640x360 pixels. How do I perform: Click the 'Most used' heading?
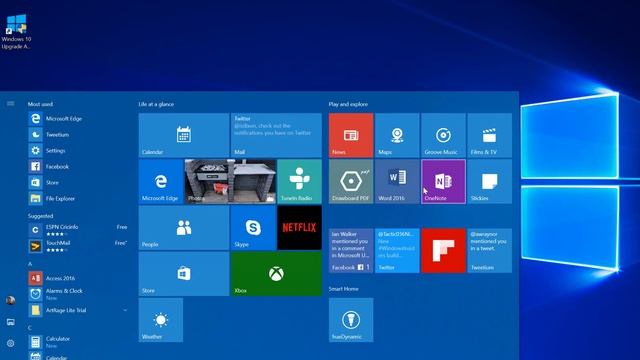40,104
